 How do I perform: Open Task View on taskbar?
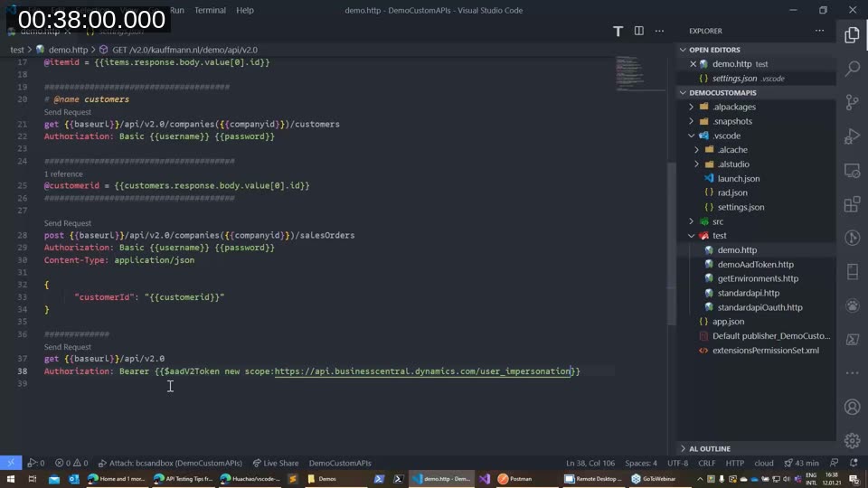click(33, 479)
